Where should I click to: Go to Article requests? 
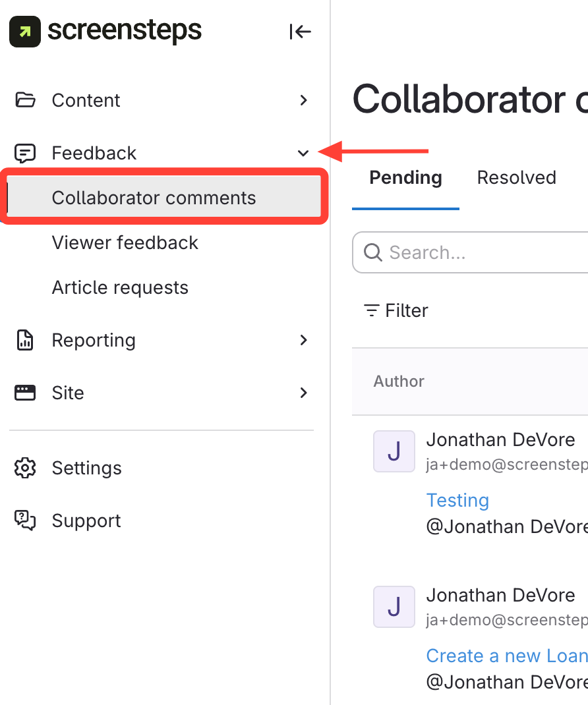click(120, 287)
